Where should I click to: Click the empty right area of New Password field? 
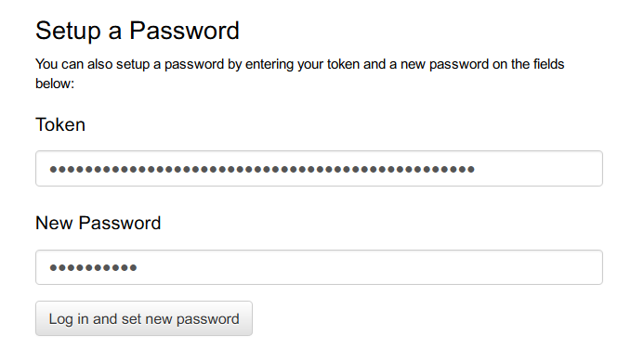pos(370,267)
